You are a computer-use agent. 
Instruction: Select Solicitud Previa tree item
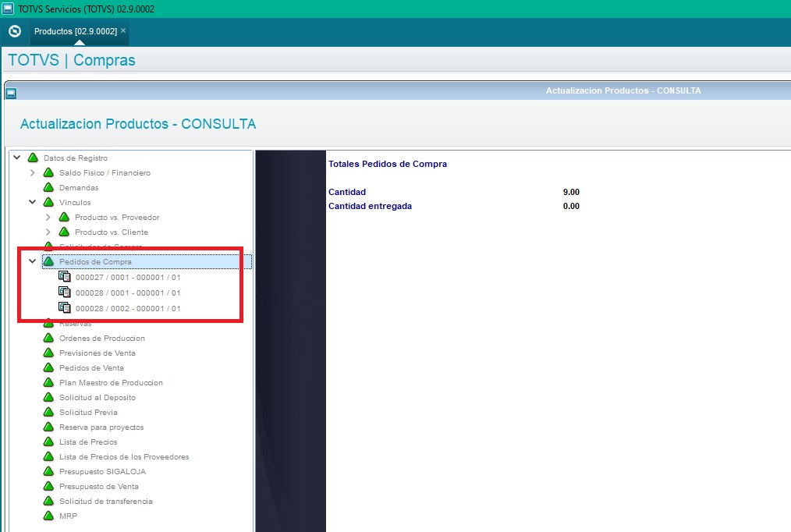[x=88, y=412]
